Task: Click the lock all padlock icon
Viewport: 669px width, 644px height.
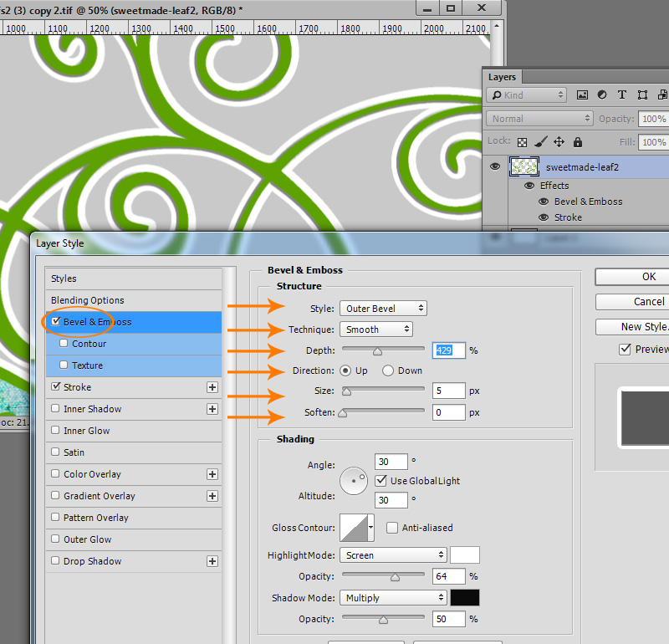Action: [x=578, y=141]
